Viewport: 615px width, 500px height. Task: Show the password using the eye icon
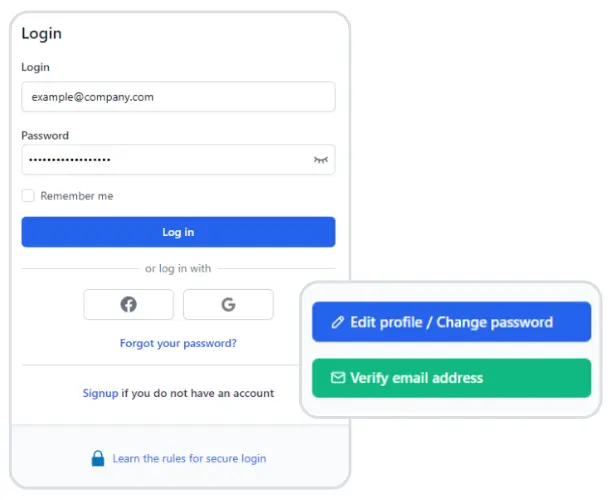pos(320,160)
